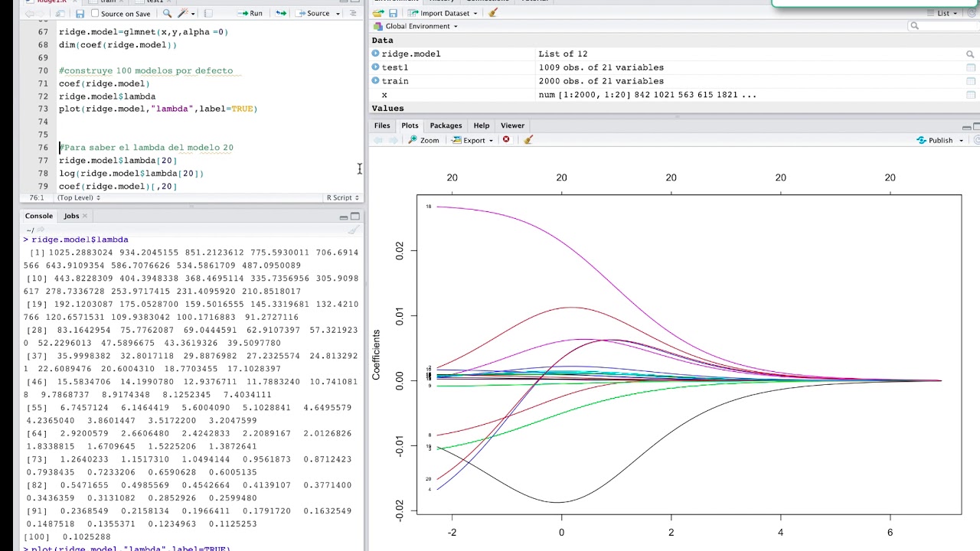Click the search icon in the Environment filter box
Viewport: 980px width, 551px height.
914,26
